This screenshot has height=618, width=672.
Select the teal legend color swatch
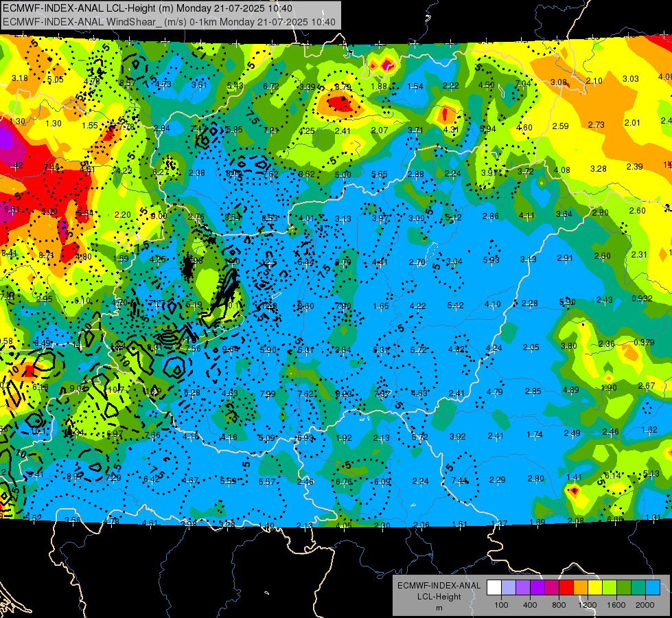click(638, 588)
